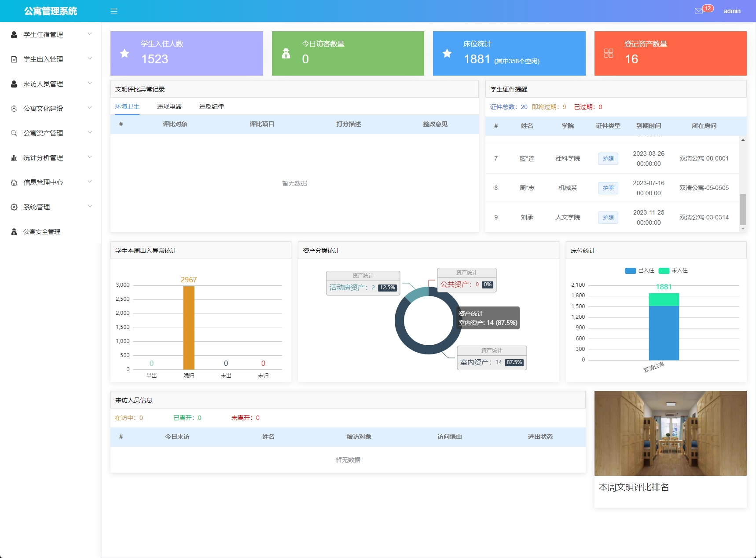Open the mail notifications envelope icon

coord(698,11)
